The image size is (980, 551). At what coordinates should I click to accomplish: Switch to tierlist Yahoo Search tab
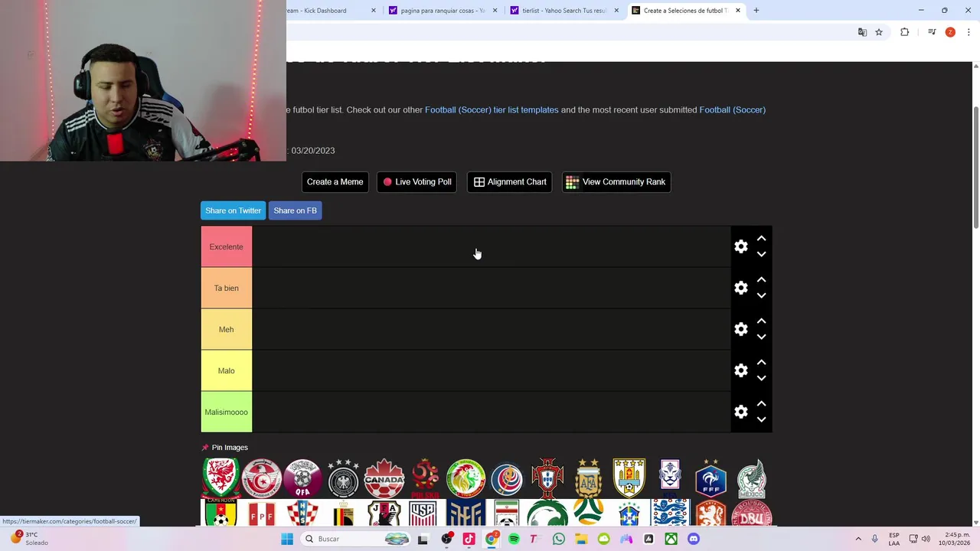[x=564, y=11]
